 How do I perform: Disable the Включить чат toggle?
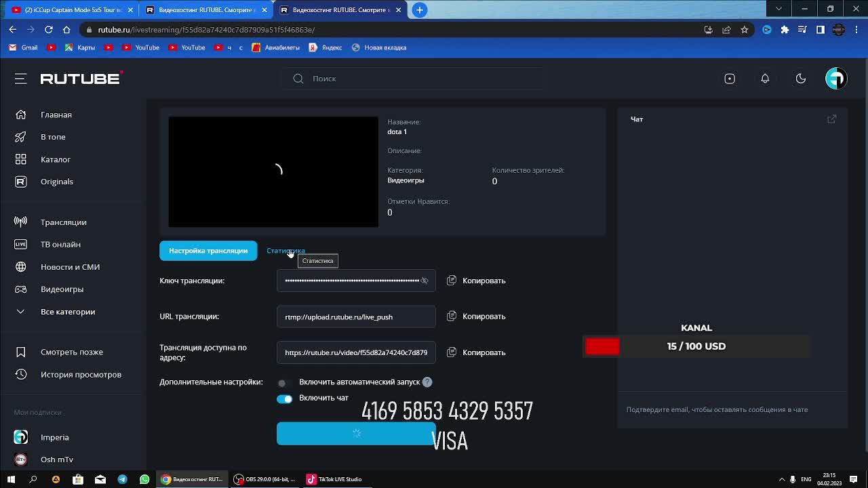(x=284, y=399)
